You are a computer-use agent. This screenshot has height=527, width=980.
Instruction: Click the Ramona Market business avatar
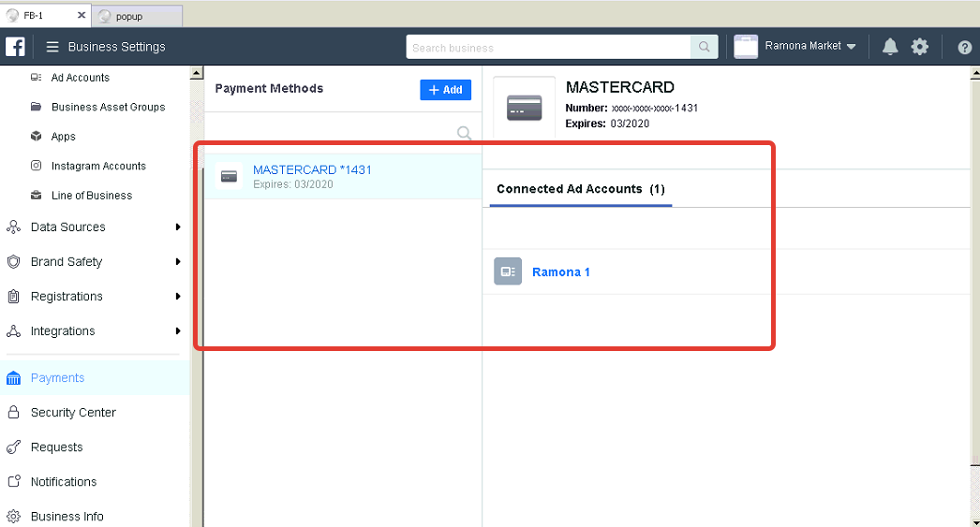coord(746,47)
